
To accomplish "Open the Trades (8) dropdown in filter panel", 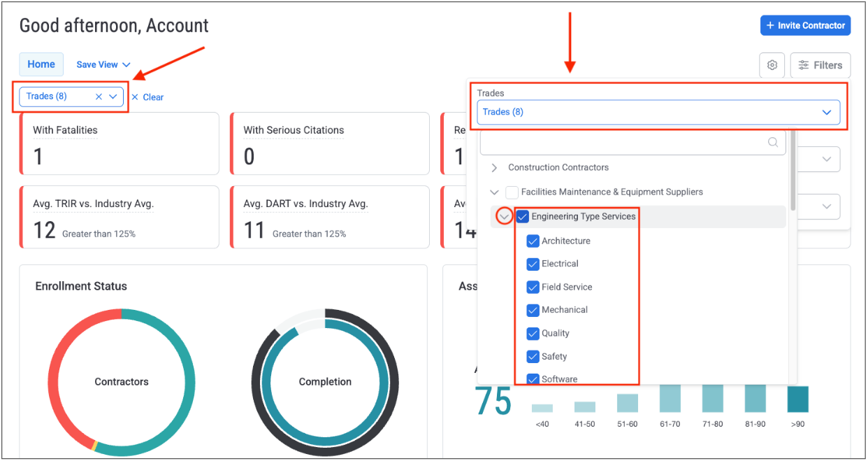I will pyautogui.click(x=658, y=112).
